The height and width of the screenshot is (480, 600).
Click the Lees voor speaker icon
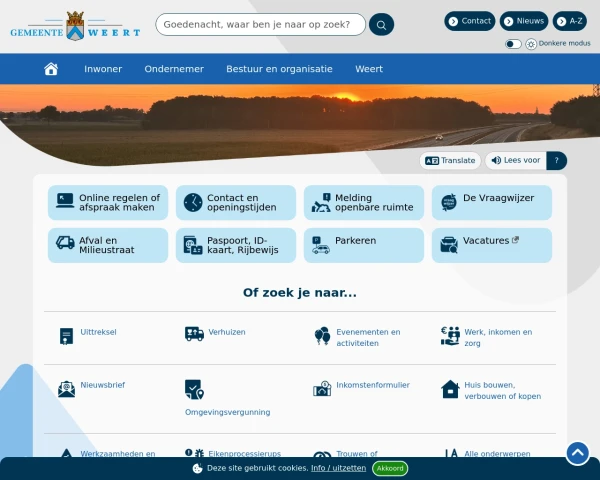496,160
